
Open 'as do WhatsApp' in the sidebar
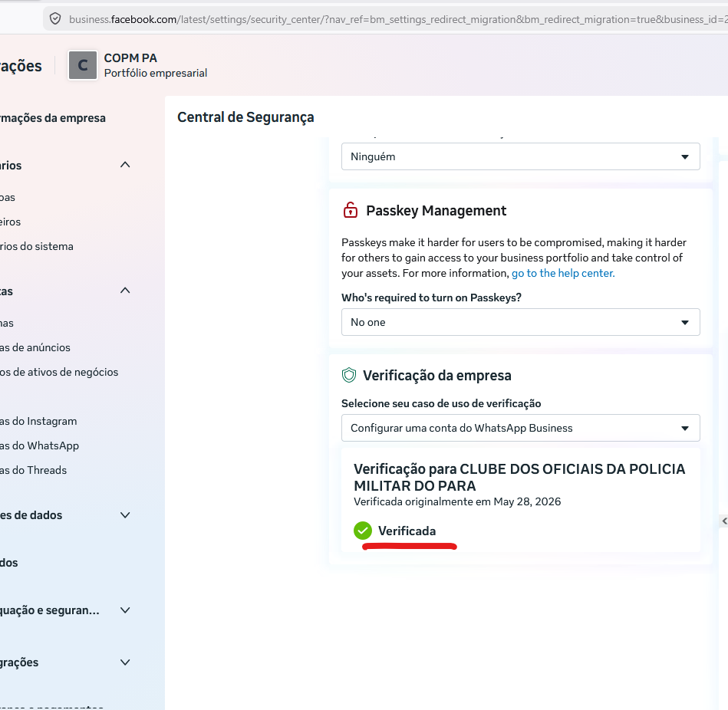click(39, 446)
